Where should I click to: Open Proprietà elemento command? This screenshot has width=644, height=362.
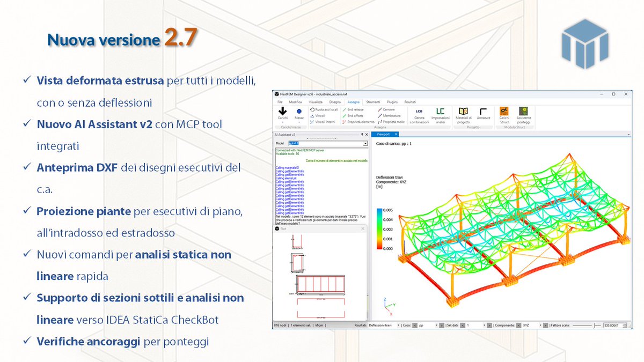(x=358, y=122)
